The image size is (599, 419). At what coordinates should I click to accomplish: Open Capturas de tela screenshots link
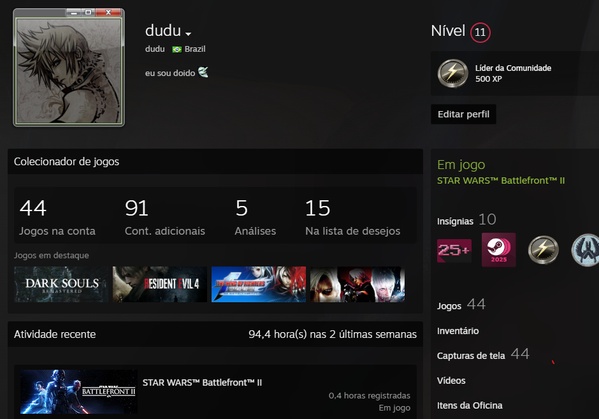pyautogui.click(x=471, y=356)
